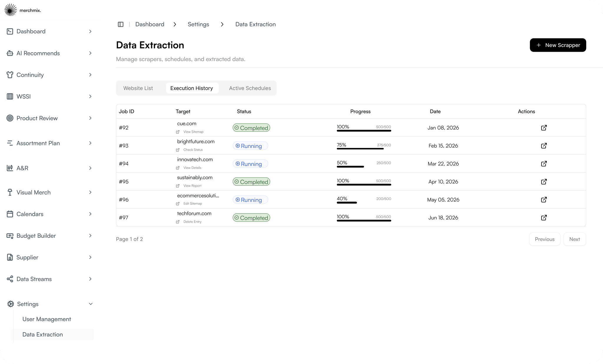
Task: Click the Continuity shirt icon
Action: 10,75
